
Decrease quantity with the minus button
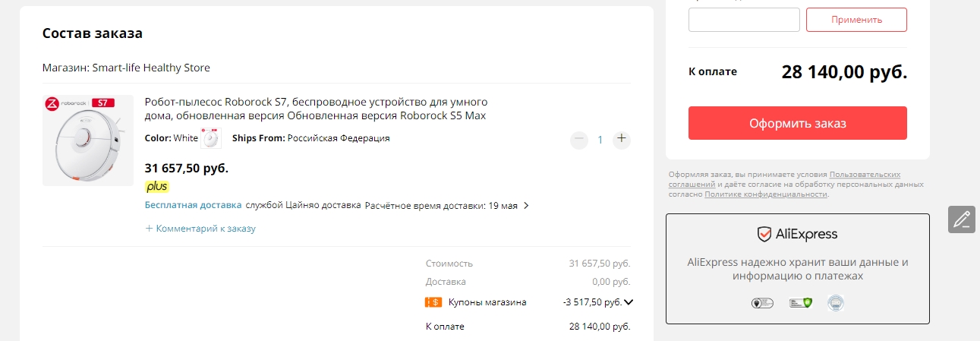(579, 139)
